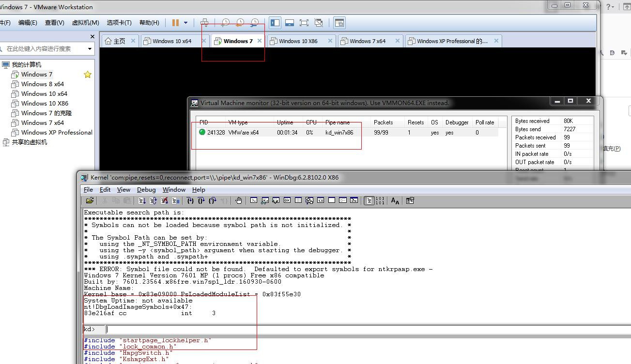
Task: Open the dropdown arrow next to pause button
Action: pyautogui.click(x=185, y=23)
